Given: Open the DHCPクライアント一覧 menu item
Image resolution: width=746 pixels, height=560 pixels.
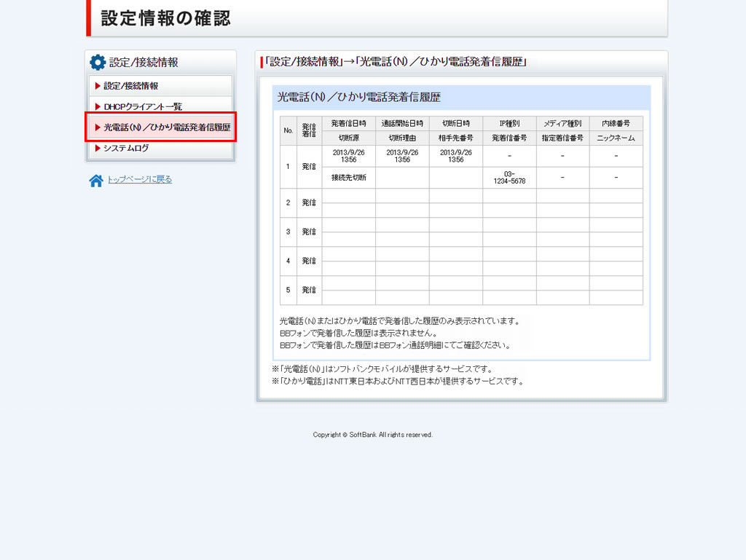Looking at the screenshot, I should 160,106.
